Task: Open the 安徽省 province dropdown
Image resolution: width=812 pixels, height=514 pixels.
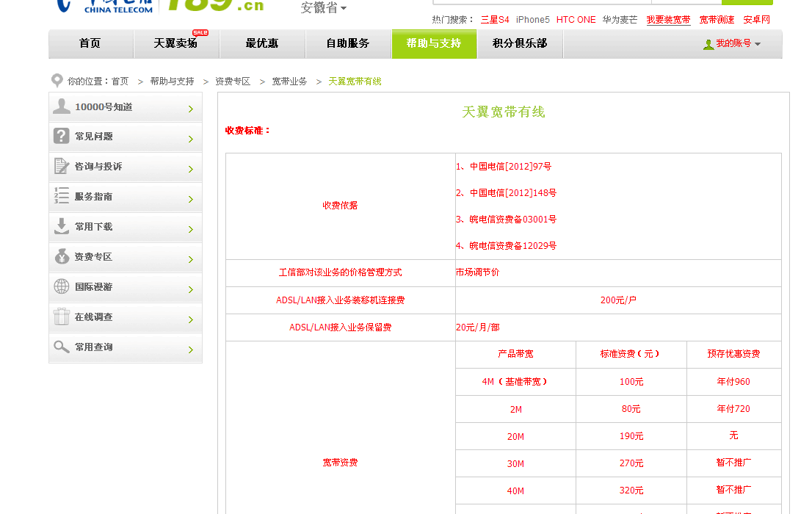Action: point(324,8)
